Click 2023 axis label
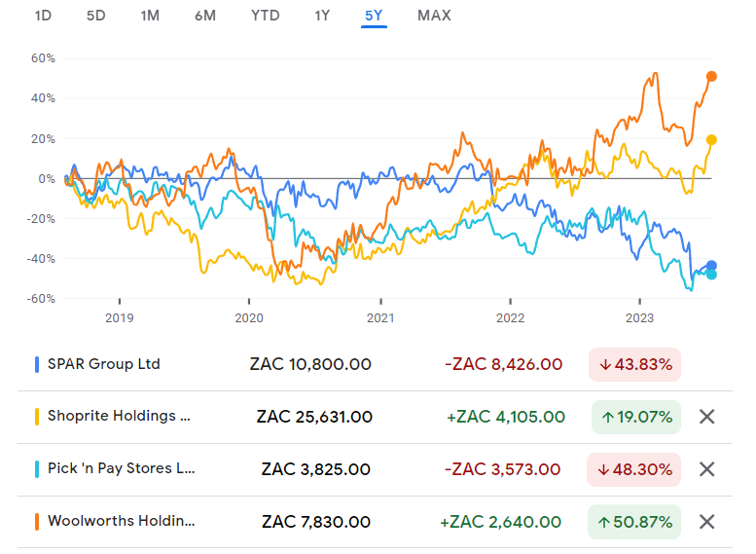Viewport: 756px width, 554px height. pos(639,318)
